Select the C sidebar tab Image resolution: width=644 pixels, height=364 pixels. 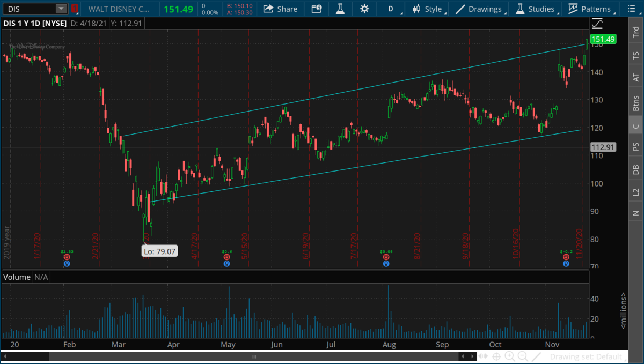point(636,127)
